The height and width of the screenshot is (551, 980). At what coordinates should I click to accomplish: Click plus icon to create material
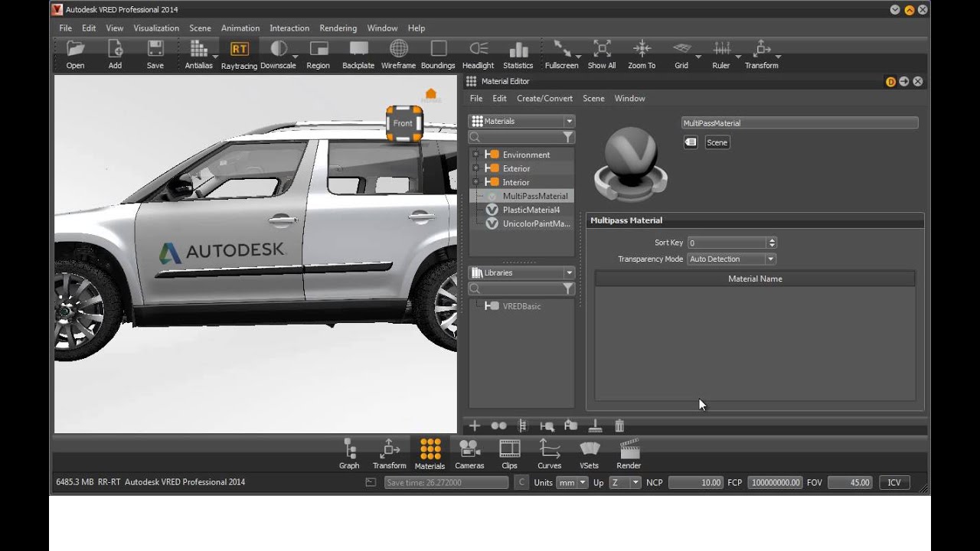point(474,425)
